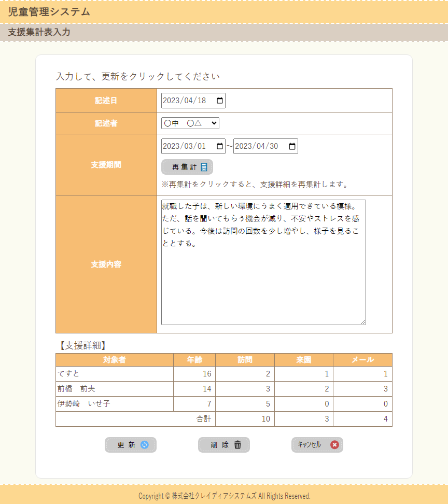Image resolution: width=448 pixels, height=504 pixels.
Task: Click calendar icon on support period end date
Action: (x=292, y=147)
